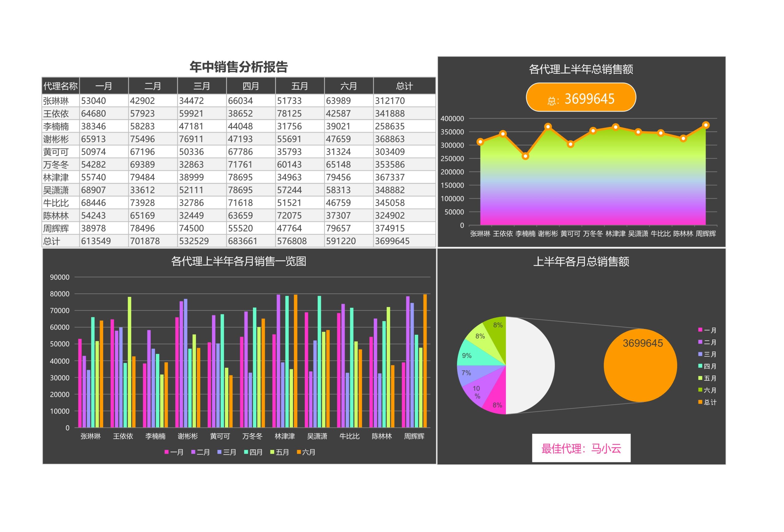Select the table cell with value 57923
The height and width of the screenshot is (532, 784).
(x=153, y=113)
